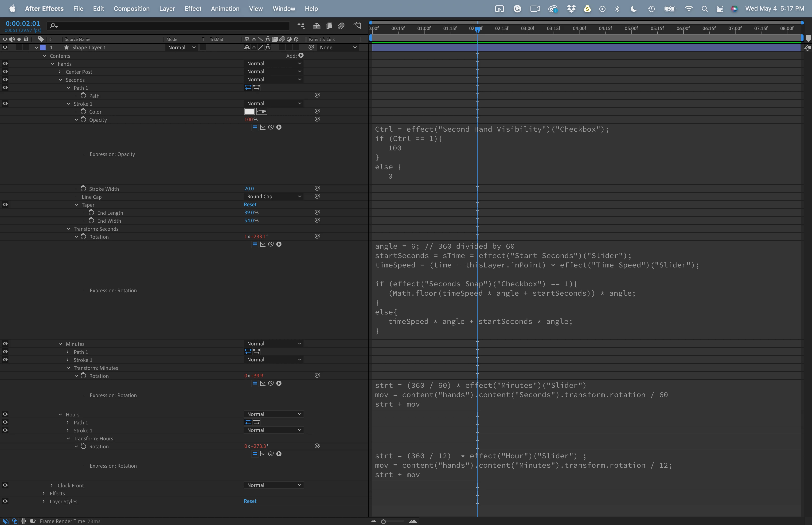Image resolution: width=812 pixels, height=525 pixels.
Task: Click the Opacity expression graph icon
Action: point(263,127)
